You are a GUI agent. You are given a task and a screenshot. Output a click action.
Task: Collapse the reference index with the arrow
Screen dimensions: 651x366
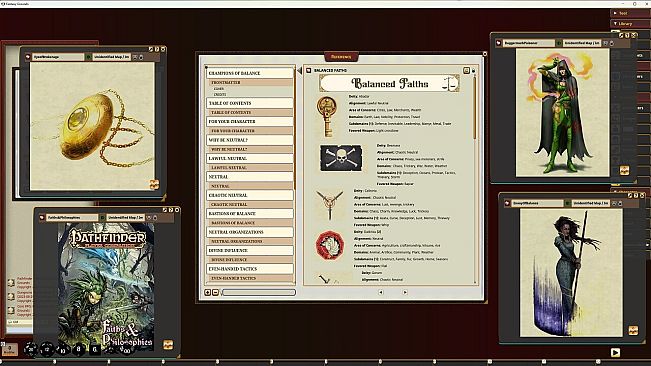[x=299, y=71]
